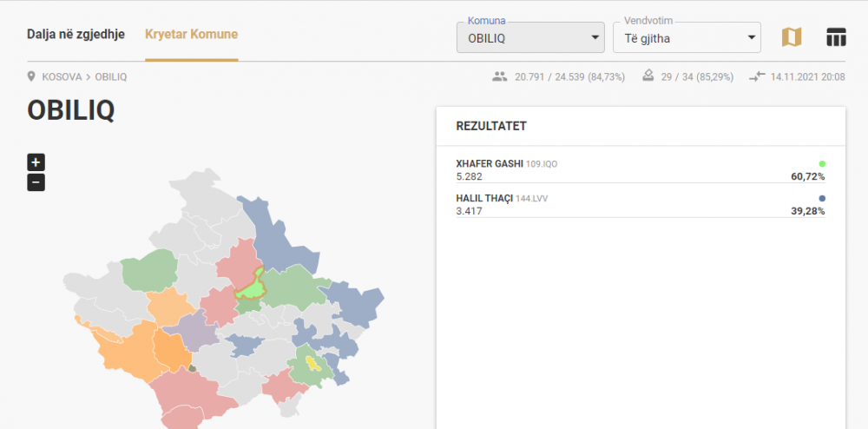Open the Dalja në zgjedhje tab

(76, 35)
